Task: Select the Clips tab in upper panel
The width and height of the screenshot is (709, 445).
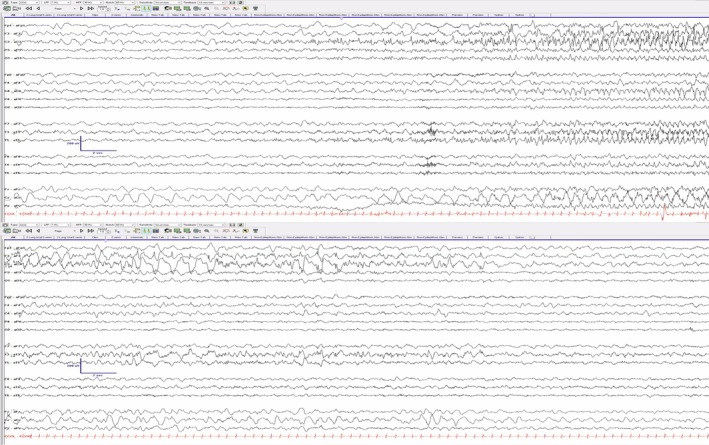Action: [95, 15]
